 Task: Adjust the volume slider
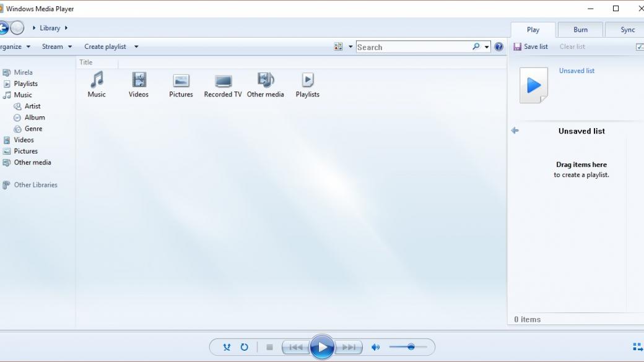[x=408, y=347]
